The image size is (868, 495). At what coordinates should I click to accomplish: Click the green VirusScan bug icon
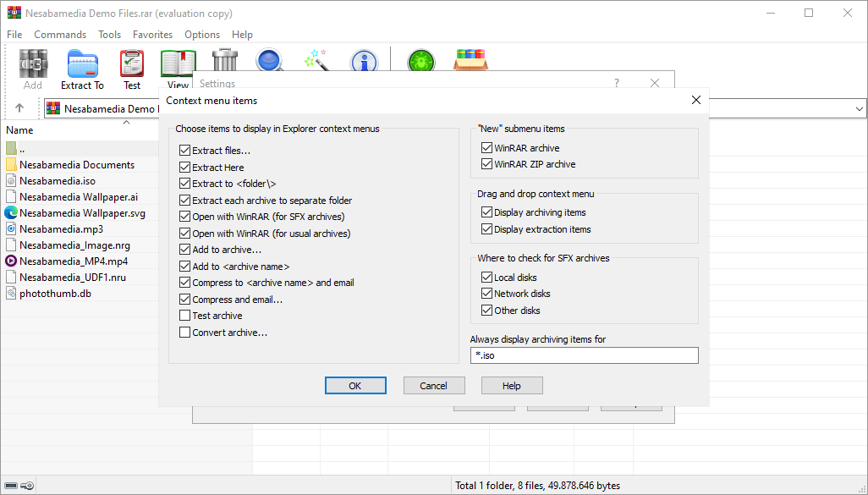coord(420,63)
